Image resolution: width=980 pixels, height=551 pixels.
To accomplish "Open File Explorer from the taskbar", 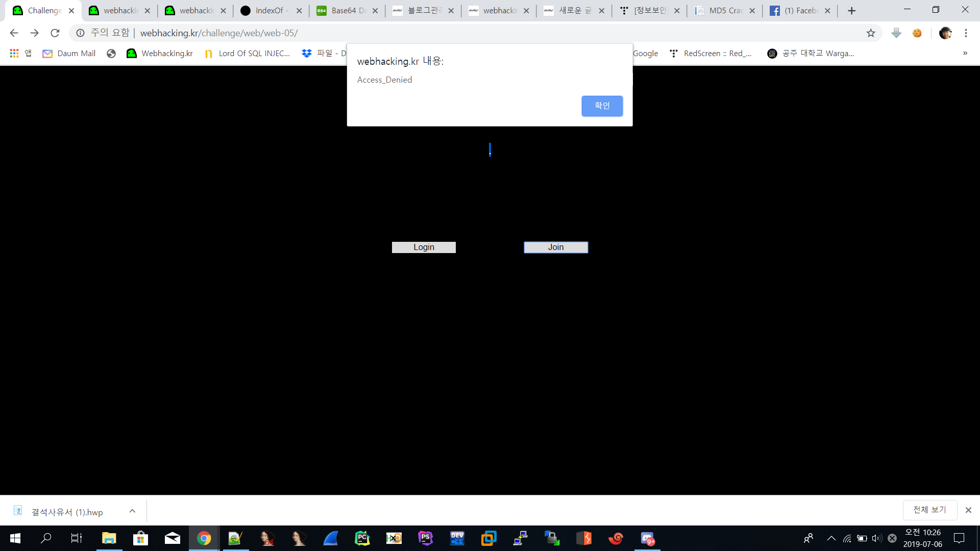I will [109, 538].
